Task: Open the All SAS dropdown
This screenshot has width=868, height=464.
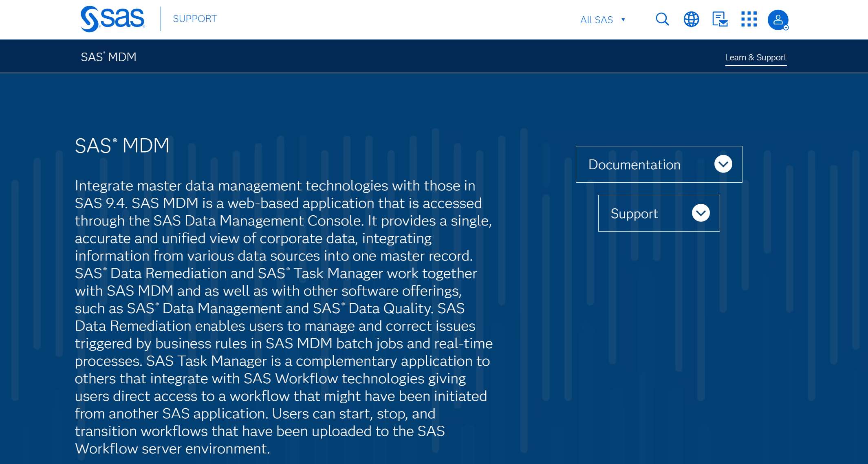Action: (x=597, y=20)
